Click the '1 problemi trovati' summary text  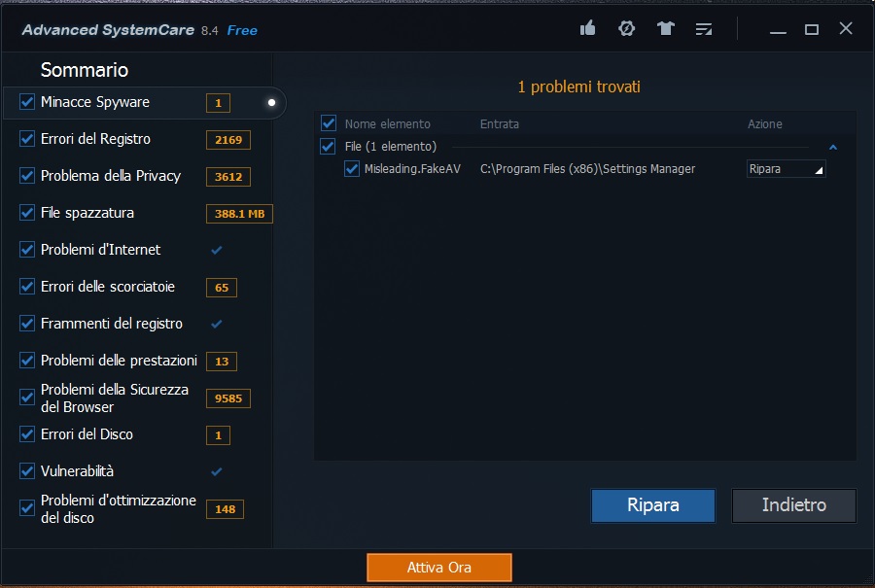point(578,87)
